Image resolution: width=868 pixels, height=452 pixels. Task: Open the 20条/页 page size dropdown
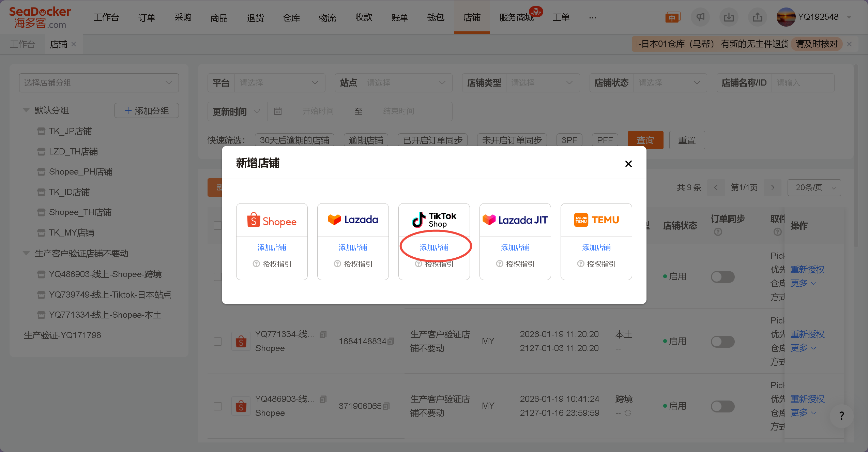tap(814, 187)
